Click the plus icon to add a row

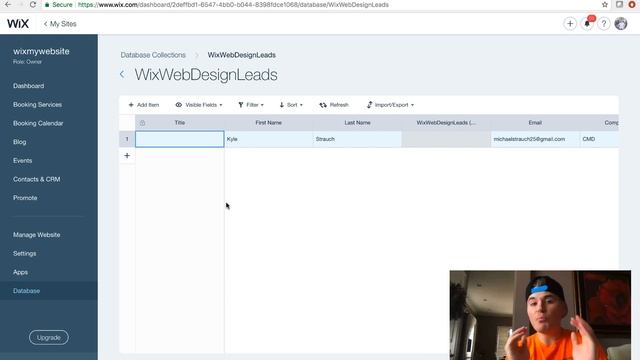point(127,156)
